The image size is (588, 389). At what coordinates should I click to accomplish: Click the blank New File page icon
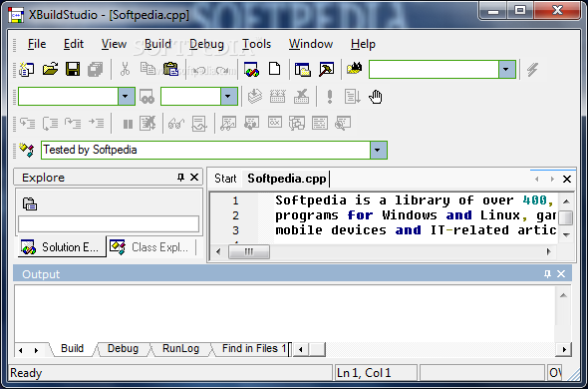coord(274,69)
